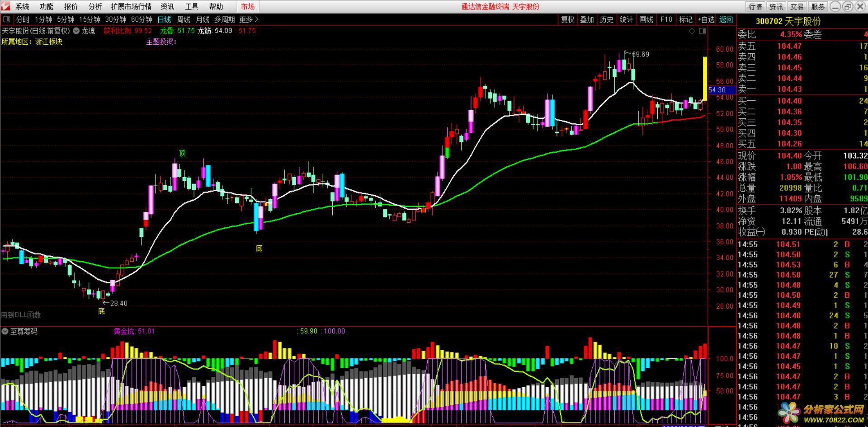Image resolution: width=868 pixels, height=427 pixels.
Task: Click the 叠加 overlay button
Action: click(x=587, y=19)
